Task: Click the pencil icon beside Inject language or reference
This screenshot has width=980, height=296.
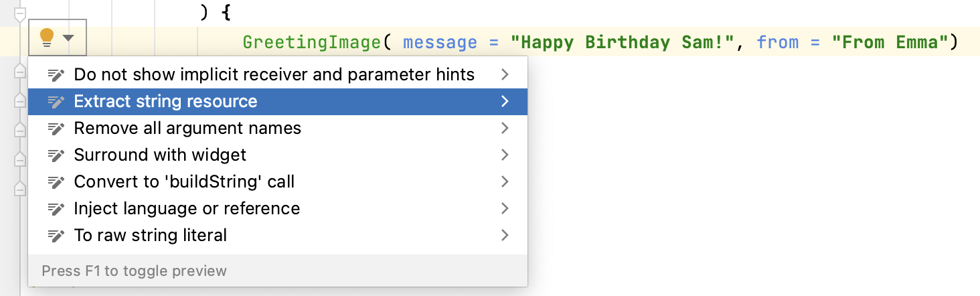Action: [x=56, y=209]
